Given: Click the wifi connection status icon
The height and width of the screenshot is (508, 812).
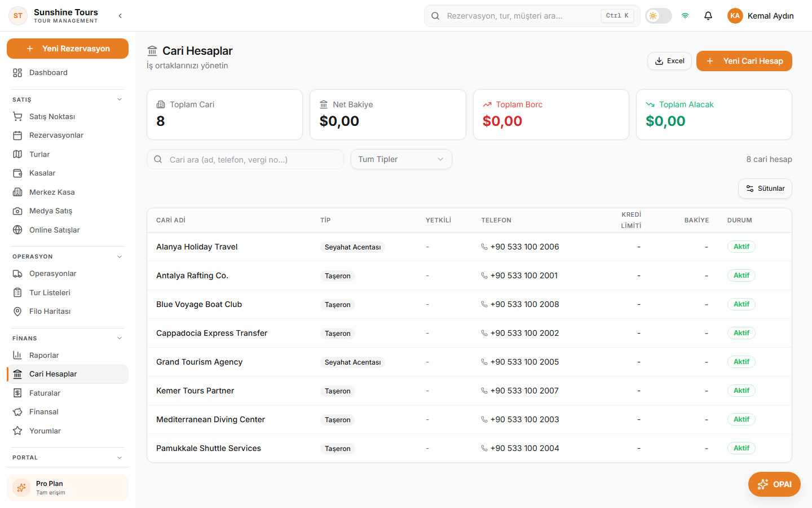Looking at the screenshot, I should [x=685, y=16].
